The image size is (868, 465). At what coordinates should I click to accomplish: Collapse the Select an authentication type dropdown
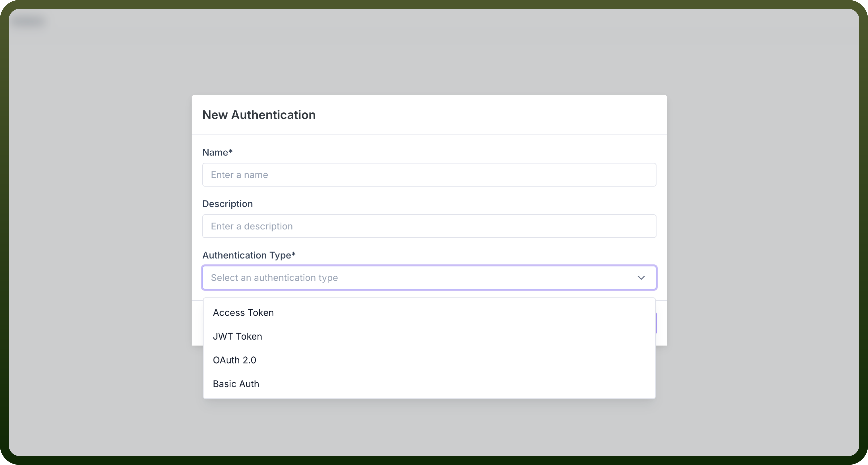429,277
